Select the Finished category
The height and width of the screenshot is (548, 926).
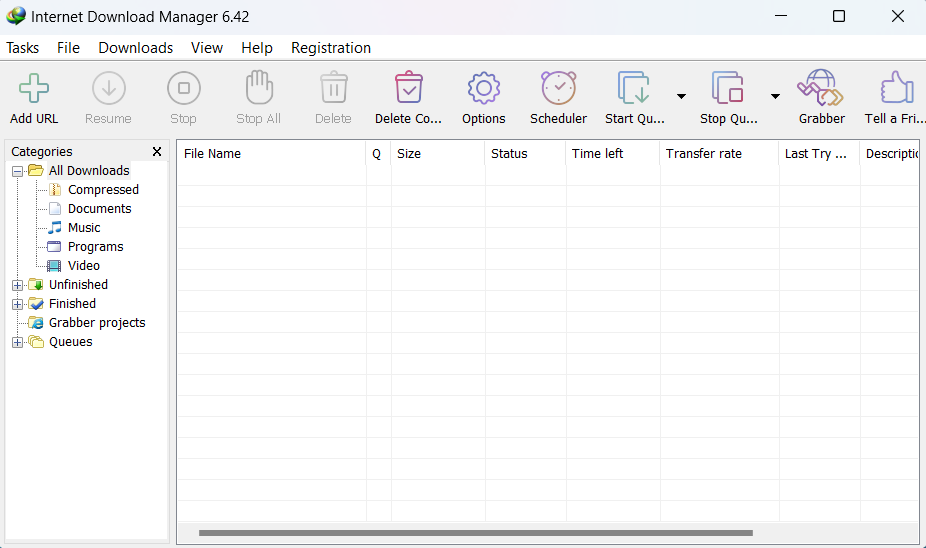coord(72,304)
